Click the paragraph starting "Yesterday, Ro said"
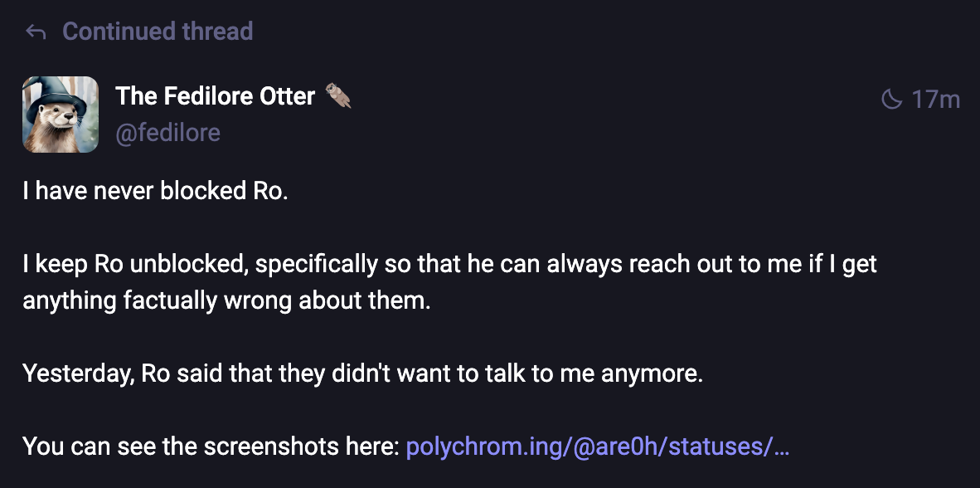This screenshot has width=980, height=488. (362, 373)
